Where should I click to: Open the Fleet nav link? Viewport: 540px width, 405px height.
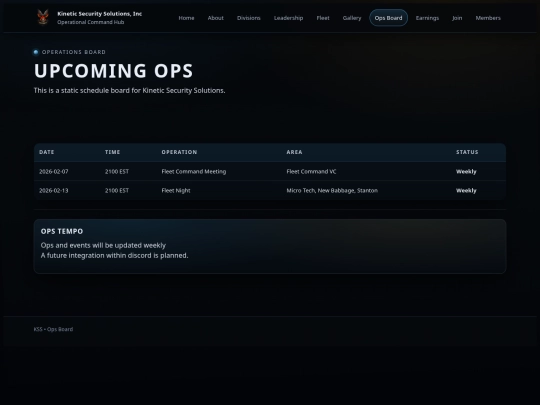pos(323,18)
